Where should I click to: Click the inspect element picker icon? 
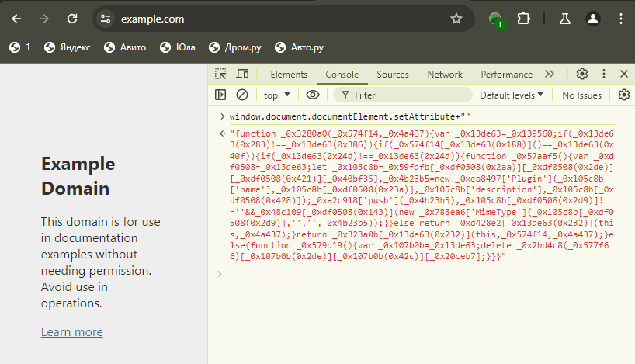click(221, 75)
